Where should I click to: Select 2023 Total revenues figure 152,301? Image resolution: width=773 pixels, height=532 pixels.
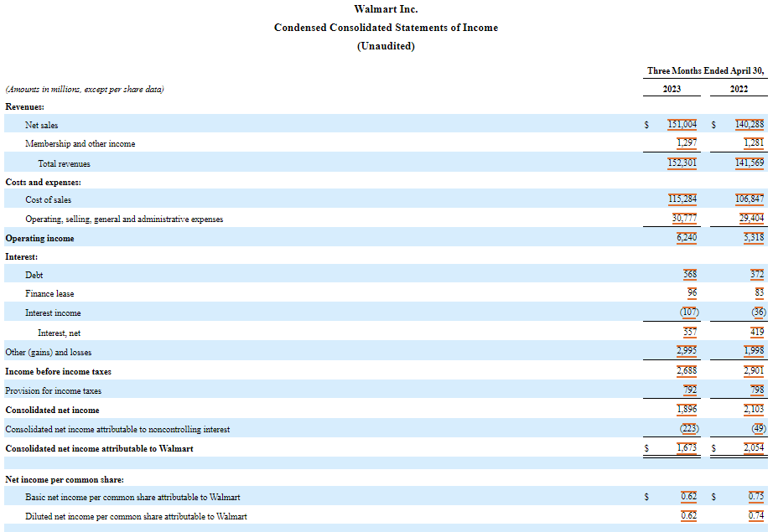click(682, 163)
